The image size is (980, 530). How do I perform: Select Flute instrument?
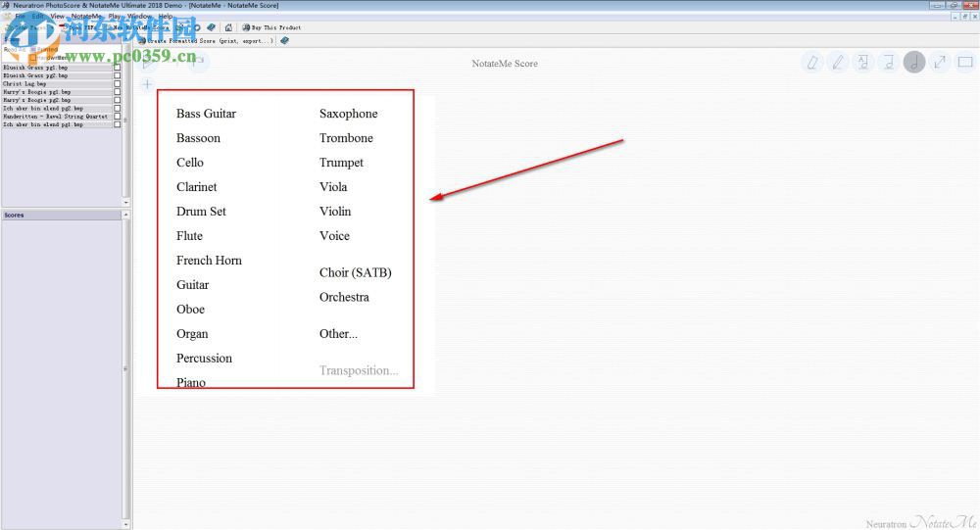[x=189, y=236]
